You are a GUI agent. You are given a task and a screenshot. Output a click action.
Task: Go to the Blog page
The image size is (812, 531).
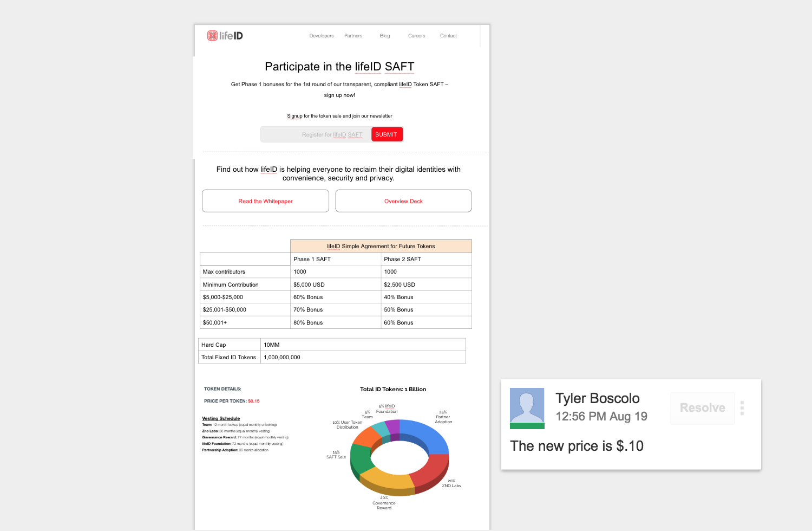click(x=385, y=36)
